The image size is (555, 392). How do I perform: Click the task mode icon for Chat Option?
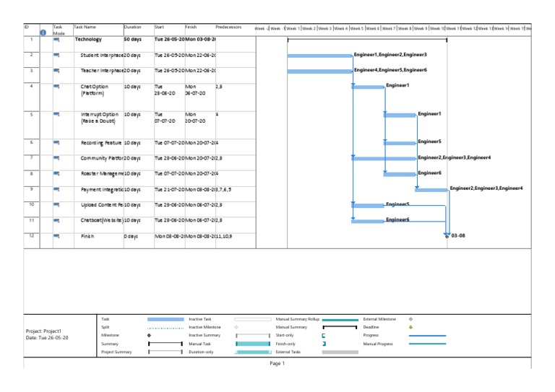[x=56, y=86]
